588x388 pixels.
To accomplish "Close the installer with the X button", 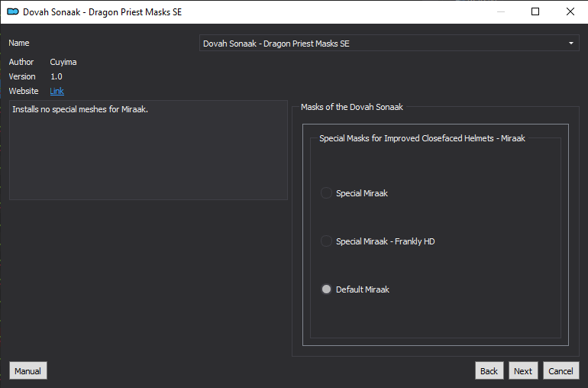I will pos(570,12).
